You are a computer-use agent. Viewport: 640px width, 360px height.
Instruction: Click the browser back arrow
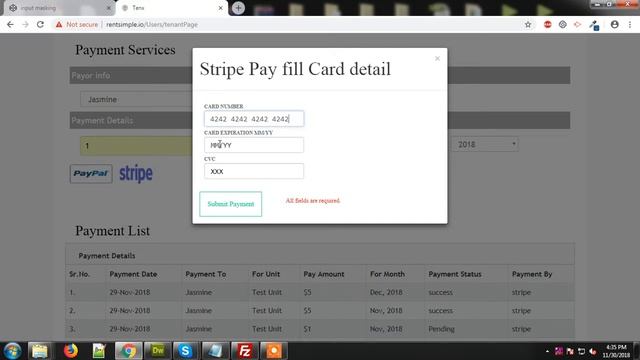[x=10, y=24]
